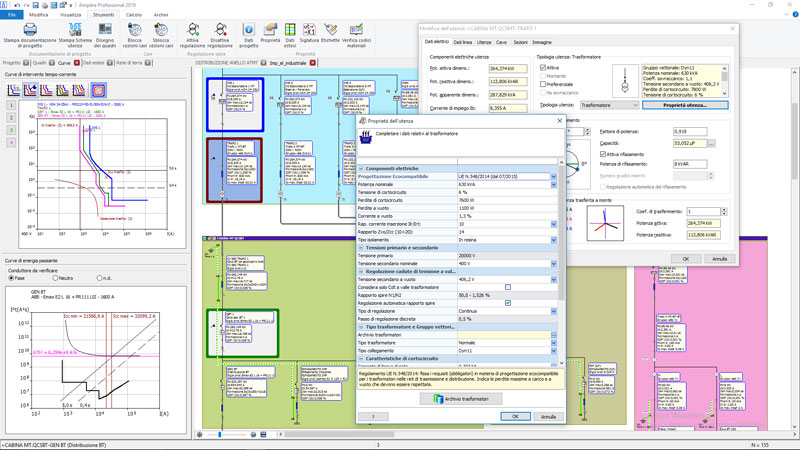Screen dimensions: 800x450
Task: Click Sblocca sezioni cavi icon
Action: pyautogui.click(x=161, y=30)
